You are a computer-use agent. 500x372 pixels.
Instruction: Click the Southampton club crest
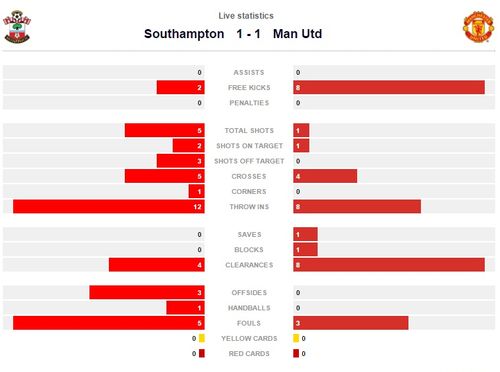[x=17, y=27]
